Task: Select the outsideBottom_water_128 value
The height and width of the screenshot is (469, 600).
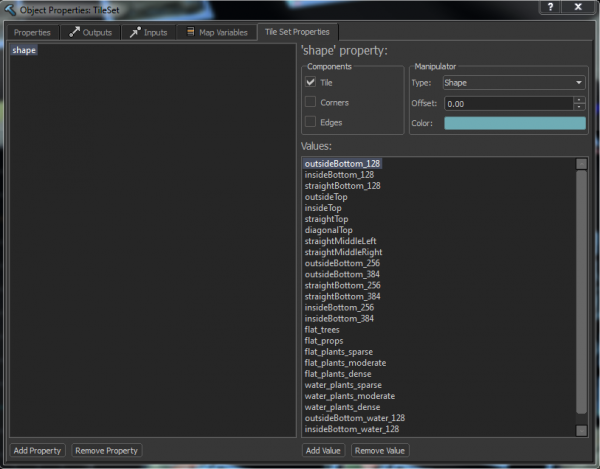Action: coord(355,418)
